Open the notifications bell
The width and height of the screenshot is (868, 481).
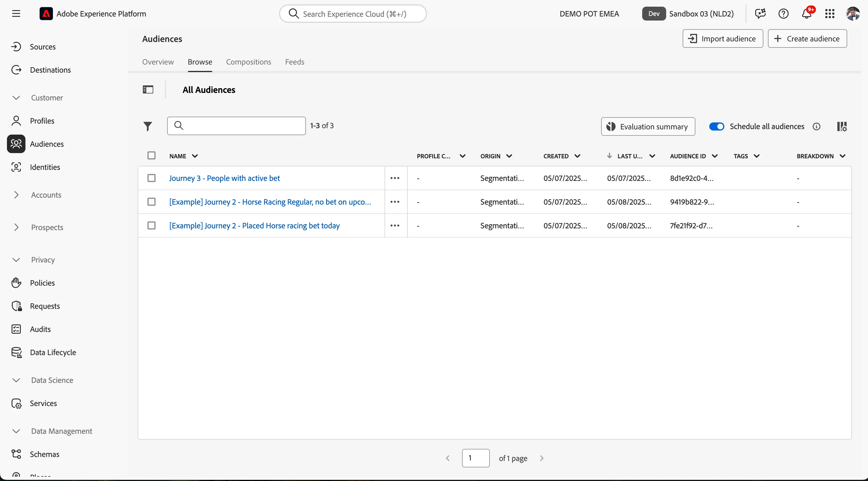point(807,14)
